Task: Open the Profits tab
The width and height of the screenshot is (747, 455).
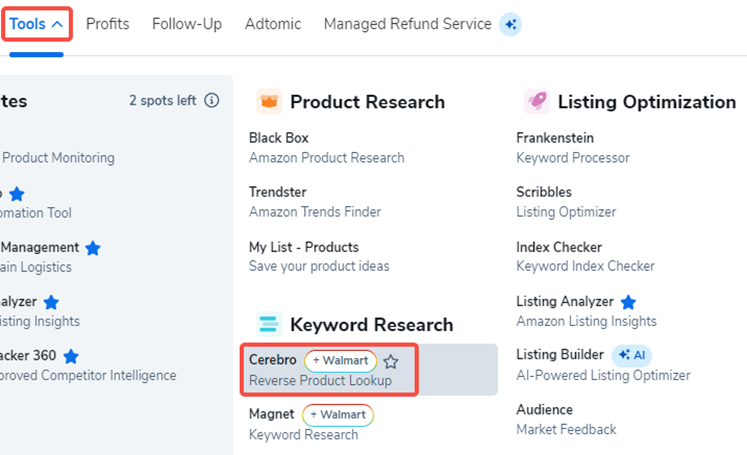Action: coord(108,24)
